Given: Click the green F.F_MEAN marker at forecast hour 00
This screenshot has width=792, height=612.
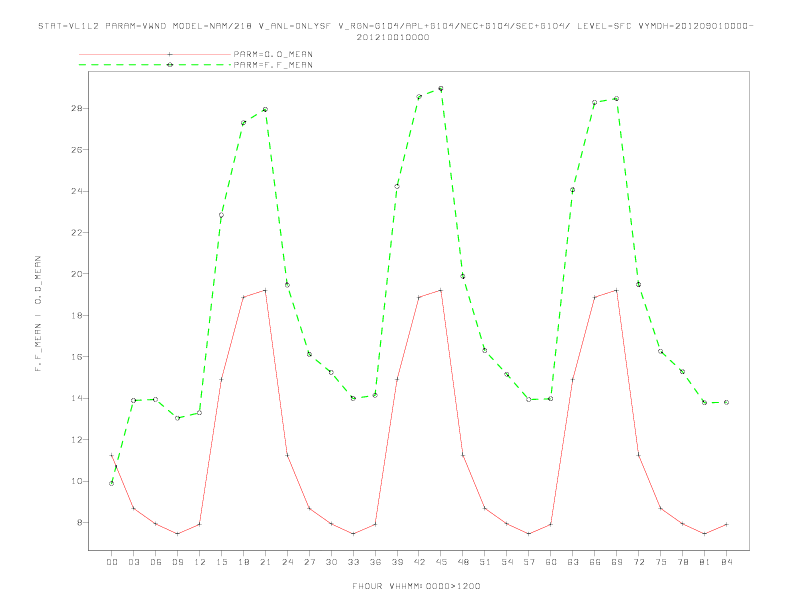Looking at the screenshot, I should point(112,483).
